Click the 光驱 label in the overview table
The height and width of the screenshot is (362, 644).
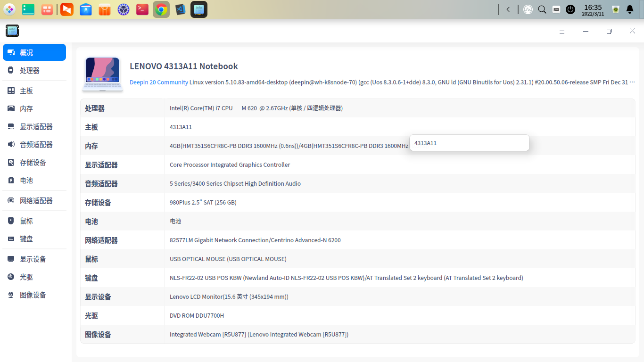point(91,315)
